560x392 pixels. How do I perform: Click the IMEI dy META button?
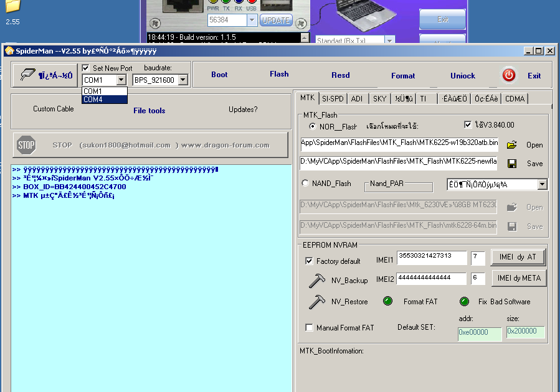click(x=519, y=278)
